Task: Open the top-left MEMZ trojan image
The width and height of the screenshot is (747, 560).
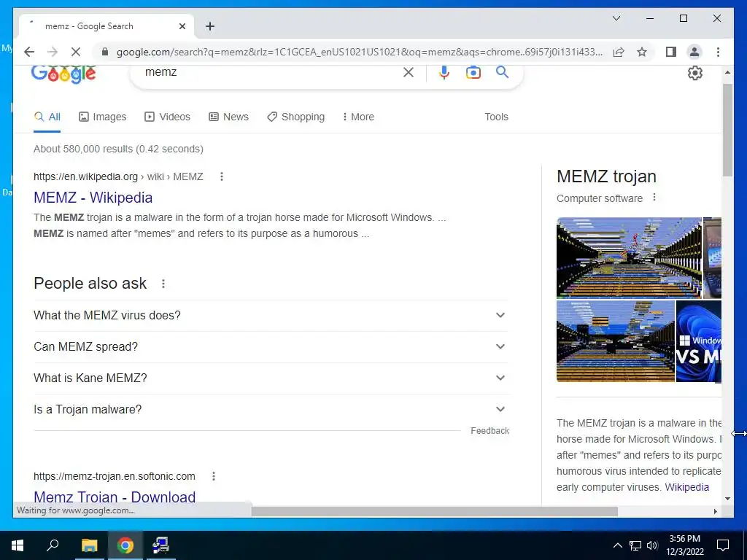Action: [629, 257]
